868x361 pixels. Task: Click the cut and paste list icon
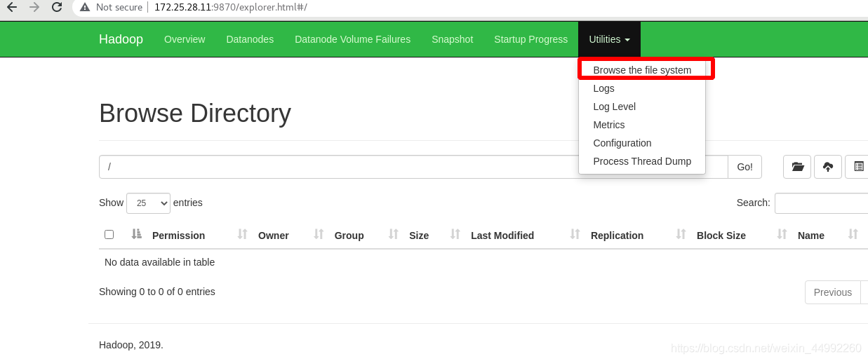(x=858, y=167)
